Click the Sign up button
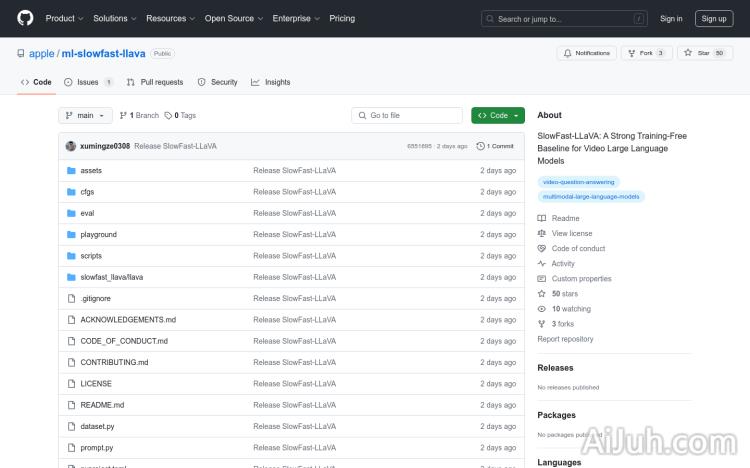 coord(714,18)
